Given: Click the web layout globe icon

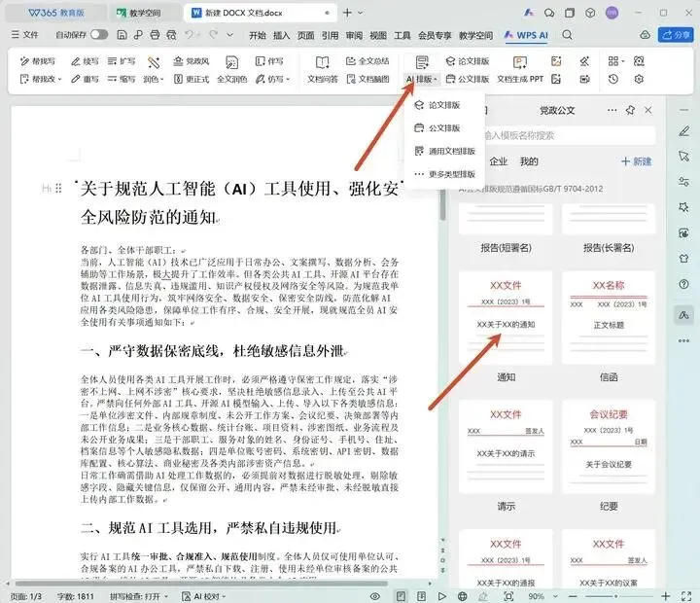Looking at the screenshot, I should point(463,596).
